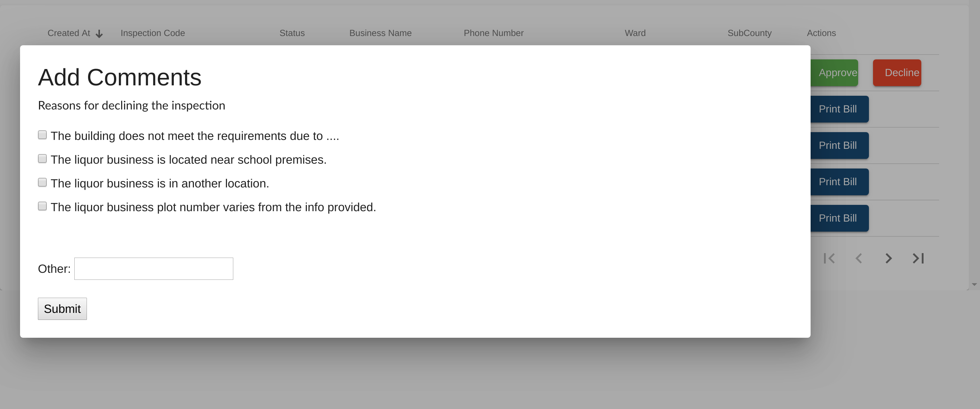The image size is (980, 409).
Task: Jump to last page pagination icon
Action: pyautogui.click(x=918, y=258)
